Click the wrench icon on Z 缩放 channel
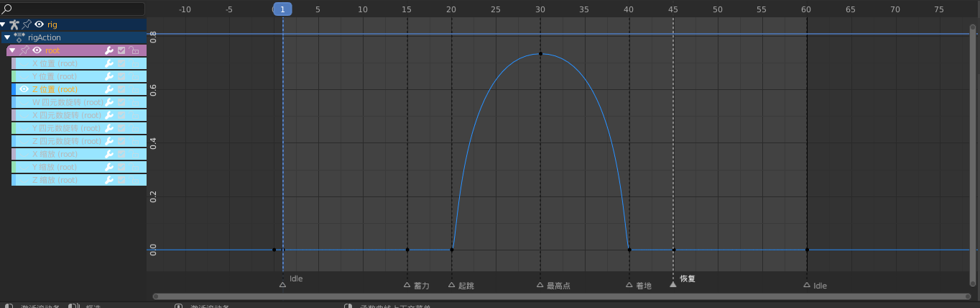This screenshot has width=980, height=308. click(x=109, y=180)
